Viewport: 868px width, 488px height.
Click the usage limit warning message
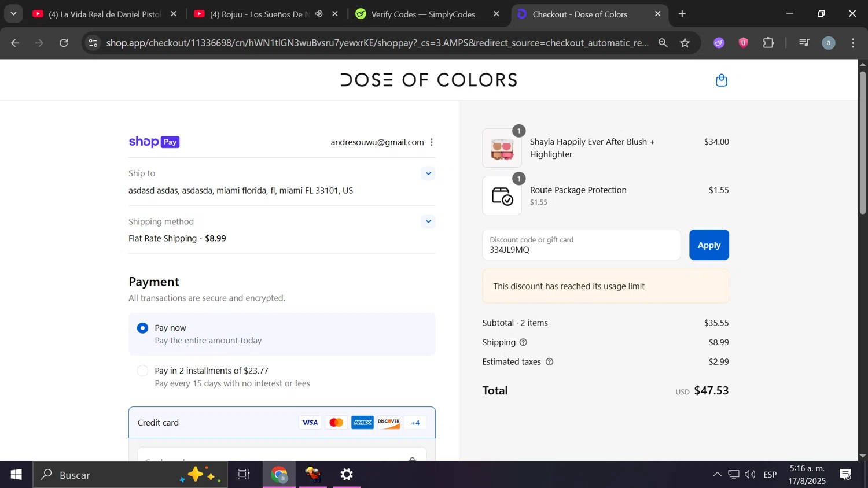click(606, 286)
